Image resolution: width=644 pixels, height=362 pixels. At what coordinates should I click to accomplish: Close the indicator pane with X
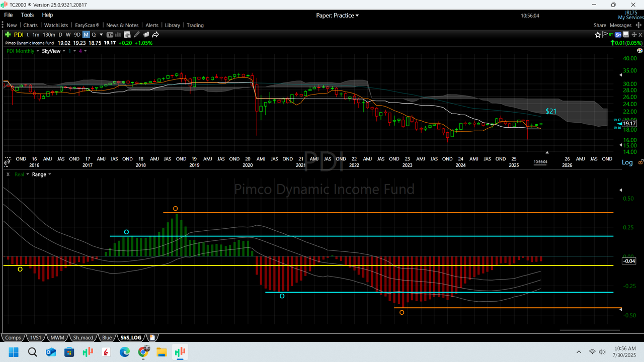point(8,174)
